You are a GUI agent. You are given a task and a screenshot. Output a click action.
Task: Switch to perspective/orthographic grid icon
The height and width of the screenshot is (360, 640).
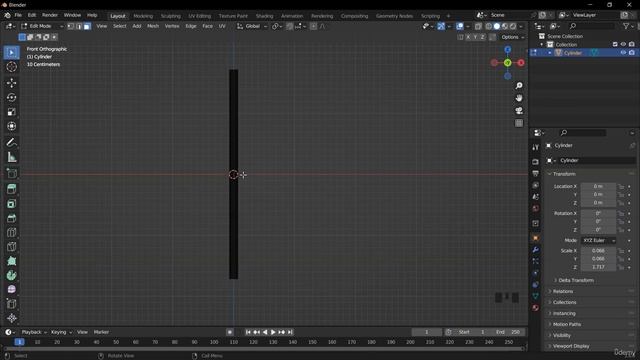[519, 123]
